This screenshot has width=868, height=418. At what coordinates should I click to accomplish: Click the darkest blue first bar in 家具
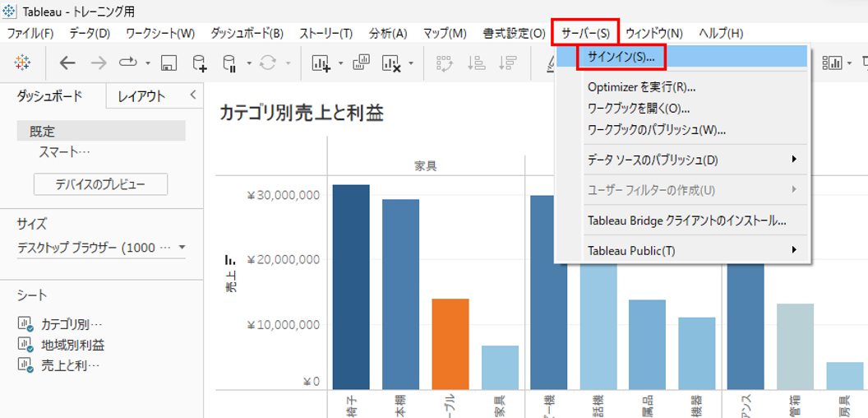[351, 287]
